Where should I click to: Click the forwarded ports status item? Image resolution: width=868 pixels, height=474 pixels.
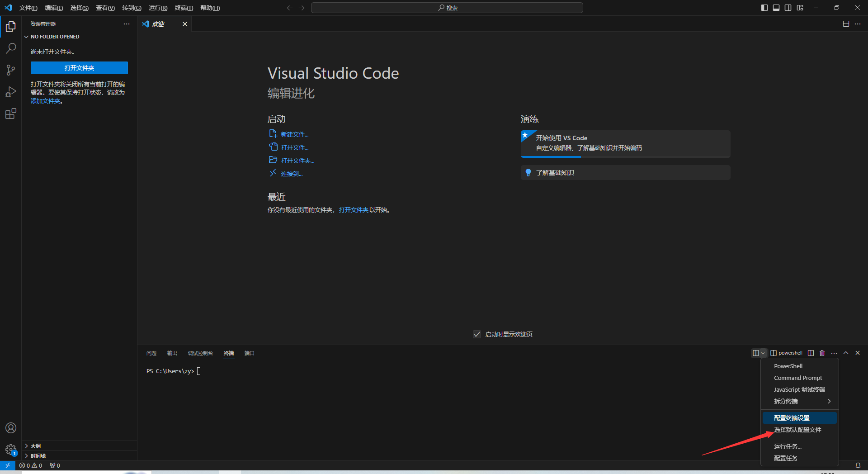tap(55, 465)
